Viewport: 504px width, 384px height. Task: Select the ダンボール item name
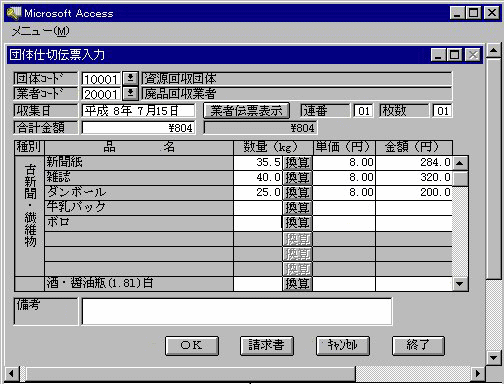click(x=139, y=193)
